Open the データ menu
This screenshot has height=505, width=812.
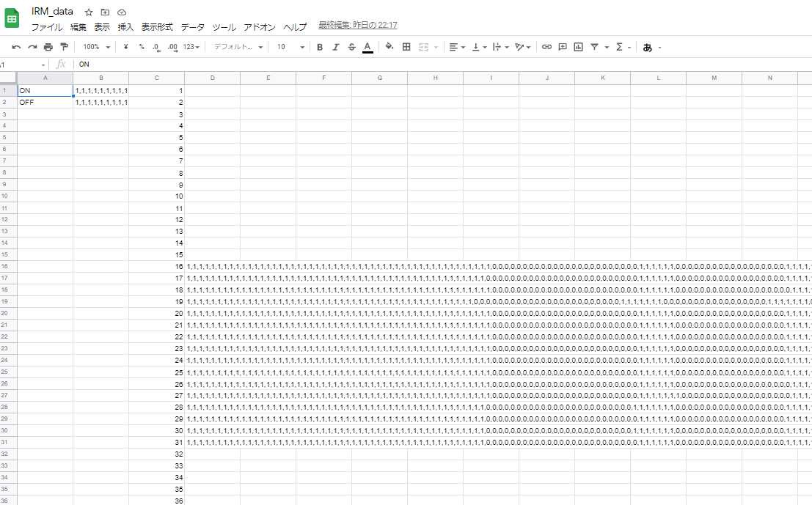(193, 27)
